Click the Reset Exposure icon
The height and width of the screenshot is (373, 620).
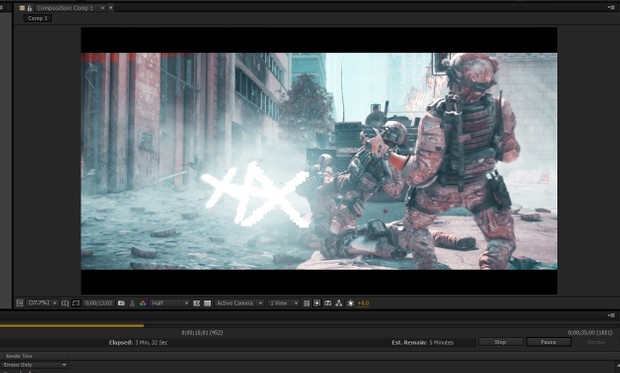(350, 303)
